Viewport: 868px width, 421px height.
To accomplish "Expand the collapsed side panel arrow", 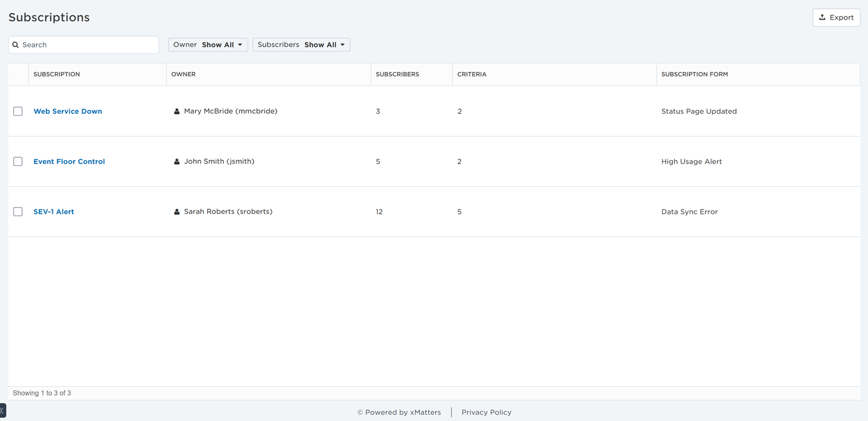I will (2, 411).
